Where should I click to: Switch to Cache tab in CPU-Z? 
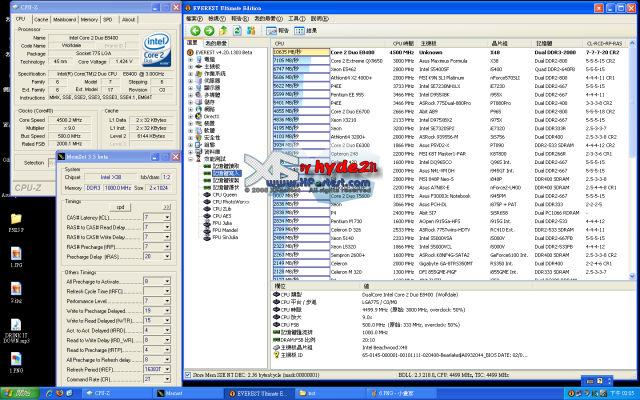point(41,20)
